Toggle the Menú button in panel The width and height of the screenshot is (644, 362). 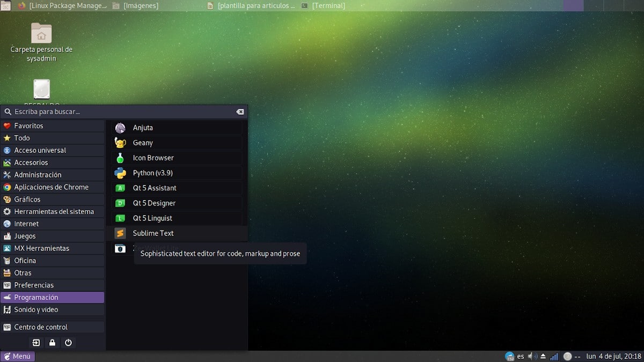(x=18, y=357)
